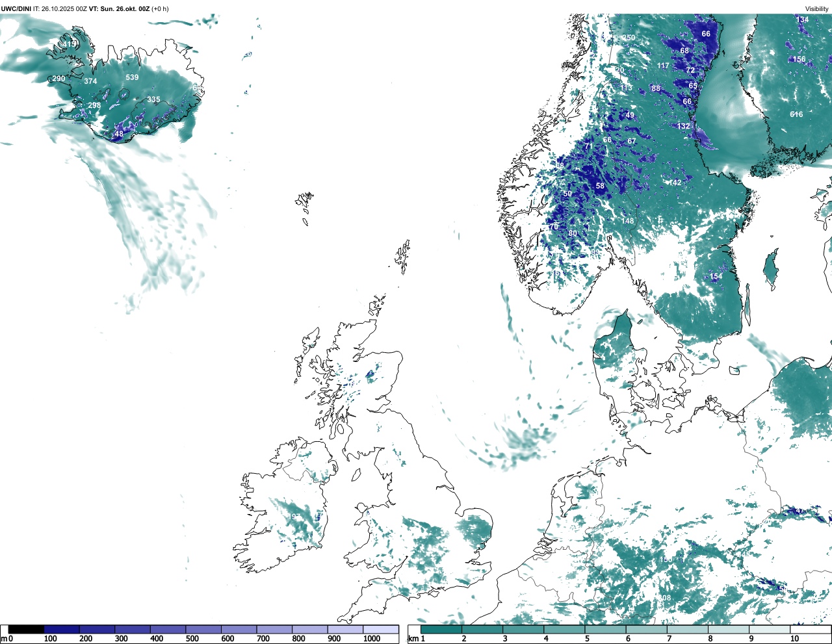Click the "49" value over central Scandinavia
This screenshot has width=832, height=644.
(x=630, y=115)
